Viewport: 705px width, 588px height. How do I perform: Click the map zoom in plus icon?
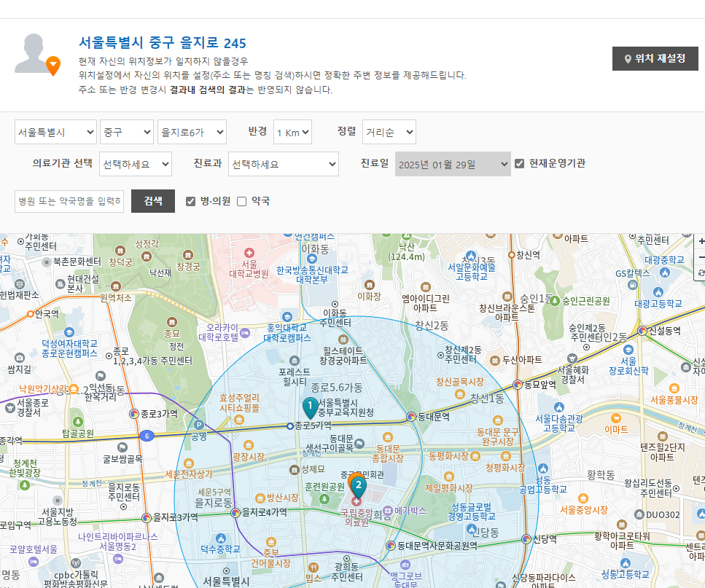(x=701, y=241)
